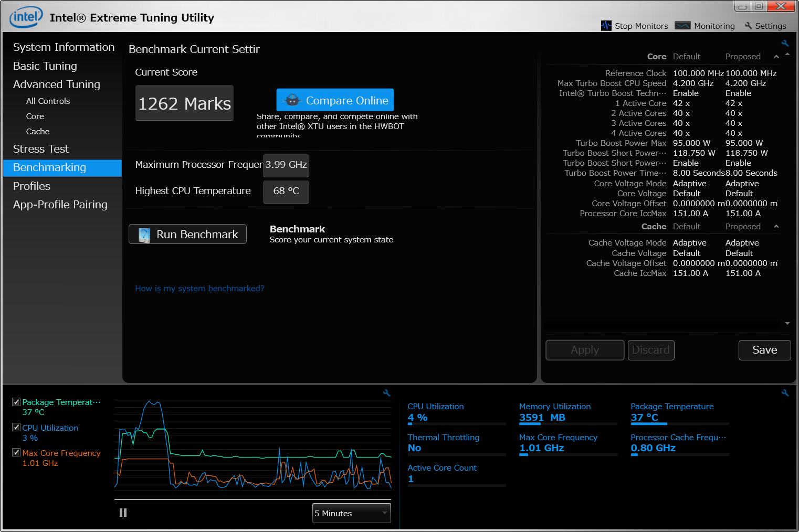The height and width of the screenshot is (532, 799).
Task: Click Reference Clock proposed 100.000 MHz value
Action: pos(751,73)
